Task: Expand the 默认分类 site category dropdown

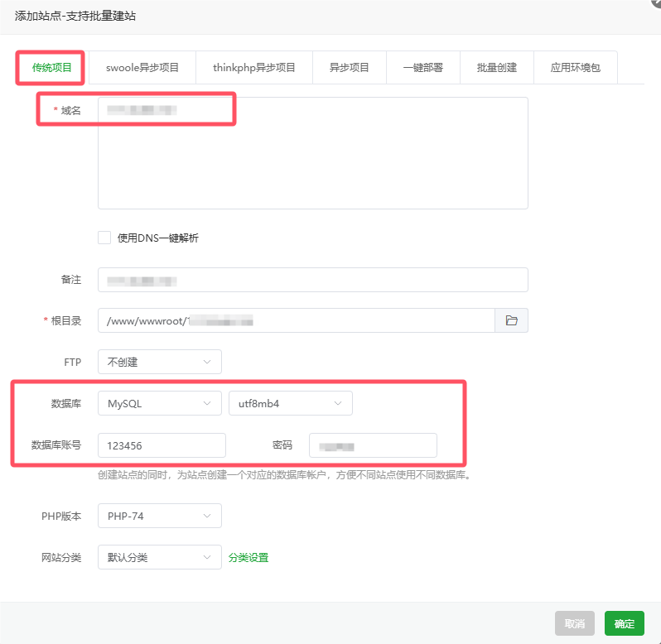Action: coord(159,557)
